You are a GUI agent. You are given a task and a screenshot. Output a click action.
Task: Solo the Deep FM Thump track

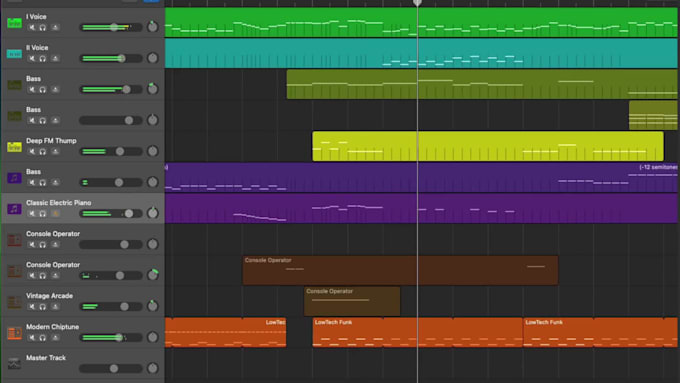point(43,151)
